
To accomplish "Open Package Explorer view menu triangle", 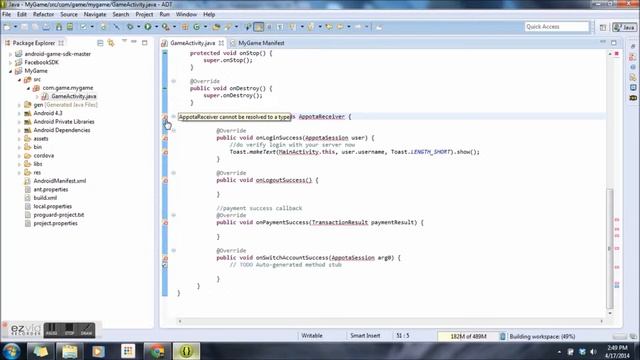I will point(124,42).
